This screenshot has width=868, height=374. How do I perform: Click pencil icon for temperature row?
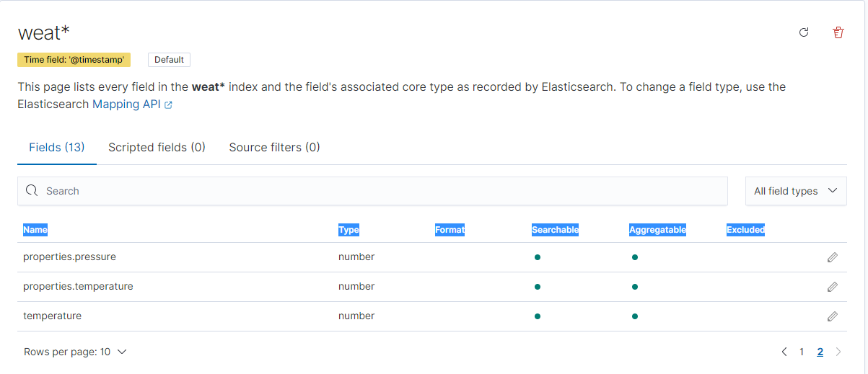tap(832, 316)
